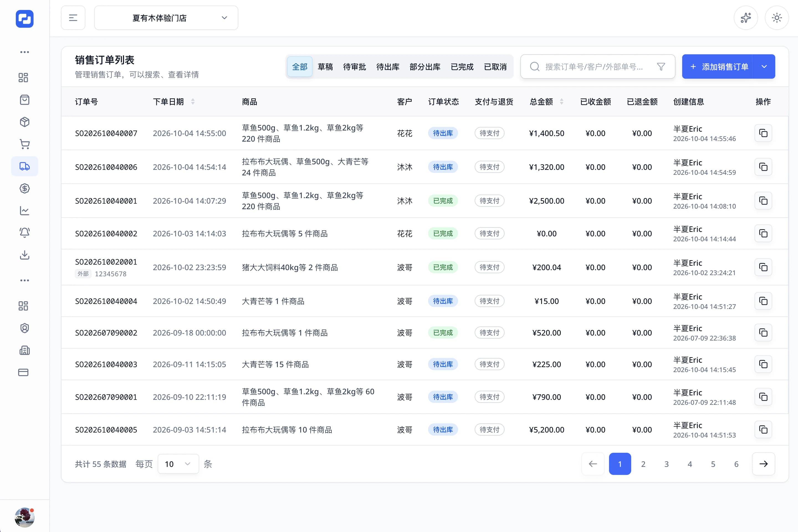Viewport: 798px width, 532px height.
Task: Click the user avatar at bottom left
Action: point(24,517)
